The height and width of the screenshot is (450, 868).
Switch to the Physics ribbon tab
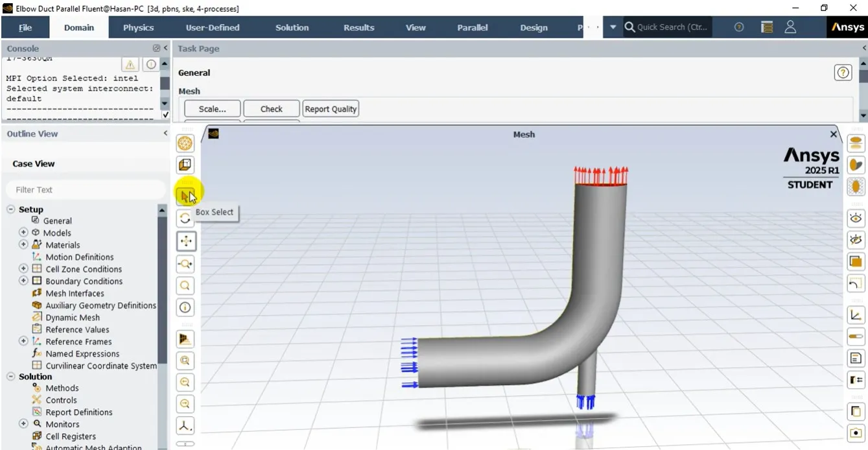click(139, 27)
